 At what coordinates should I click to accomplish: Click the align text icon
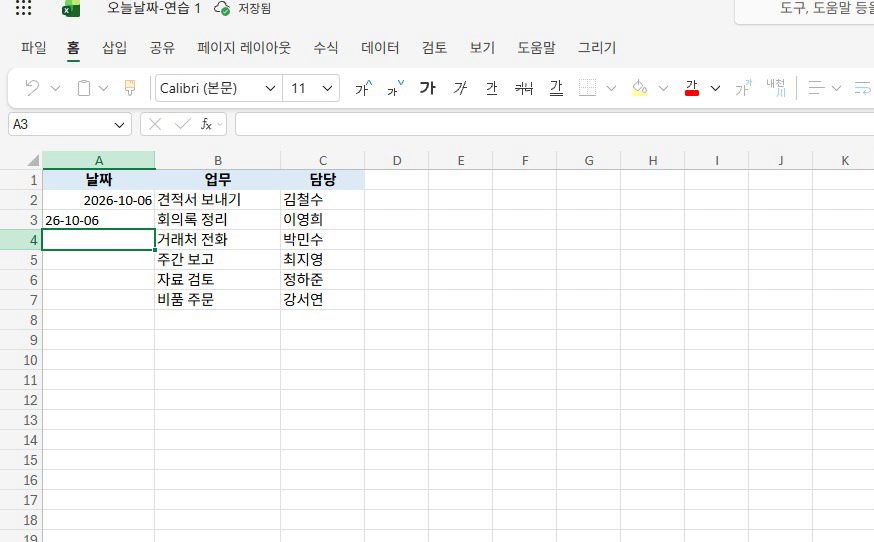816,88
